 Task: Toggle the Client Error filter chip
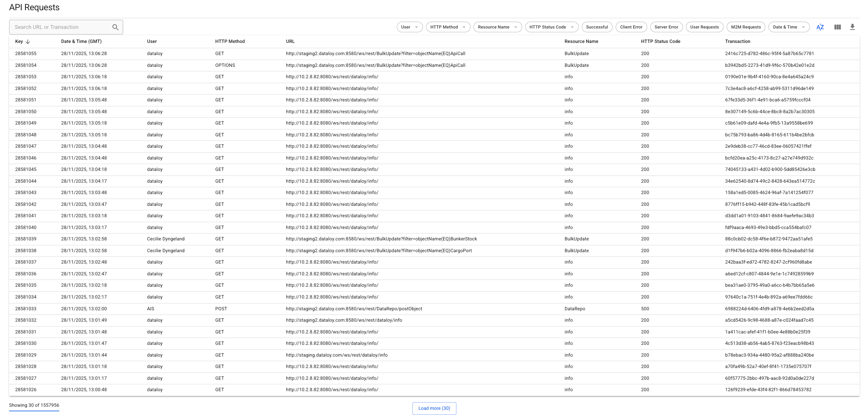(x=631, y=27)
